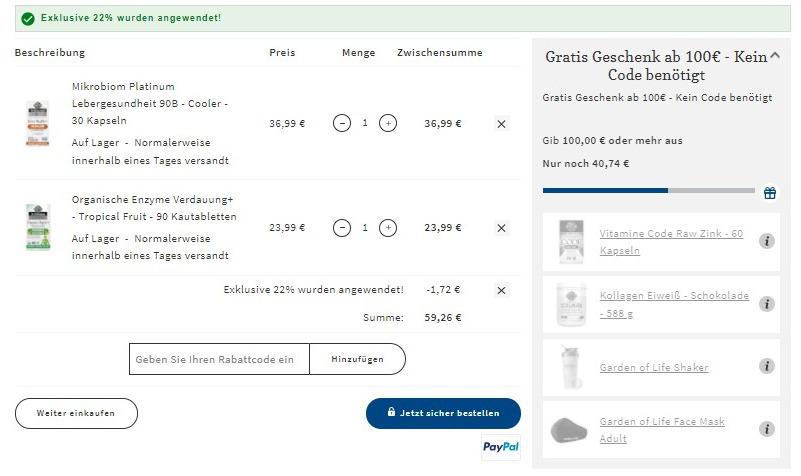Screen dimensions: 801x476
Task: Show info for Garden of Life Face Mask
Action: tap(766, 429)
